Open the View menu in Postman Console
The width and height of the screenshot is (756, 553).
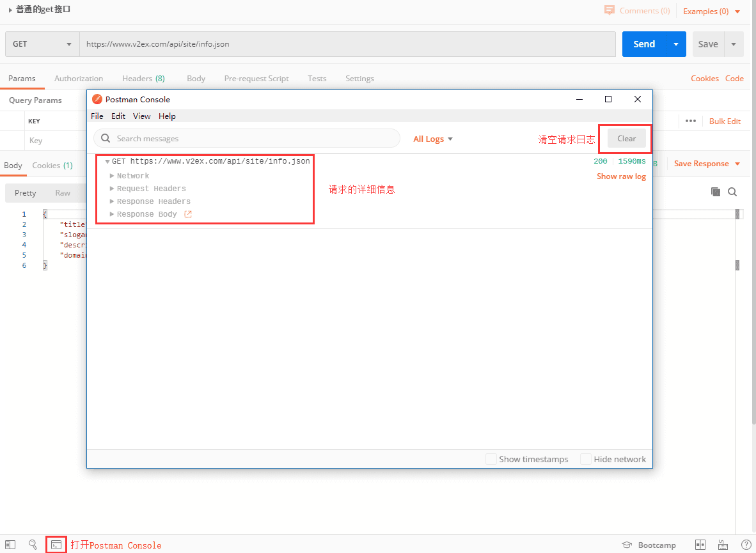coord(142,116)
